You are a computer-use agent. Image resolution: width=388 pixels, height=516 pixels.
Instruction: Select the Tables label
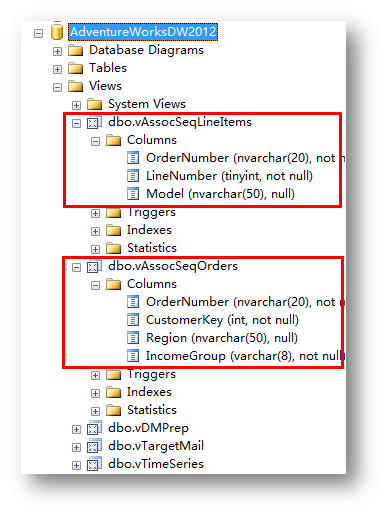[108, 68]
